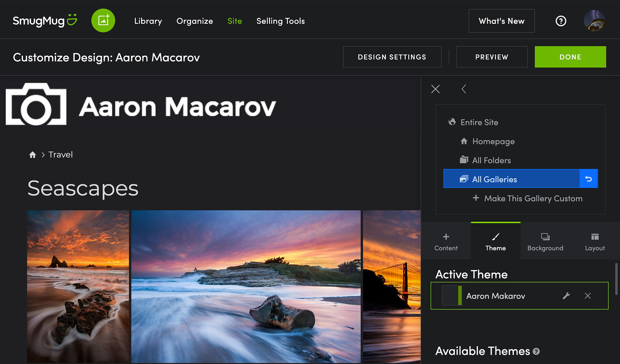The image size is (620, 364).
Task: Open the Site menu
Action: click(235, 21)
